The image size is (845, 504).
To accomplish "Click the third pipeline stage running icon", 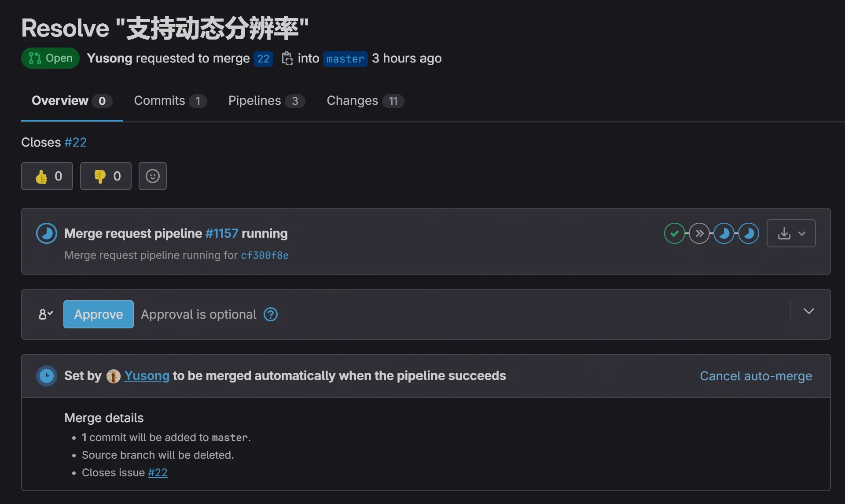I will 724,233.
